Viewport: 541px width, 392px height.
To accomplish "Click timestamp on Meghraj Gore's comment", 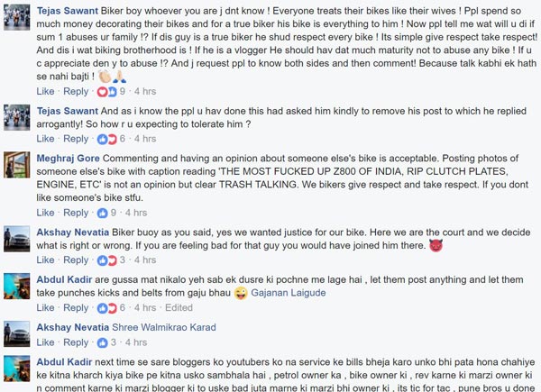I will [x=135, y=213].
